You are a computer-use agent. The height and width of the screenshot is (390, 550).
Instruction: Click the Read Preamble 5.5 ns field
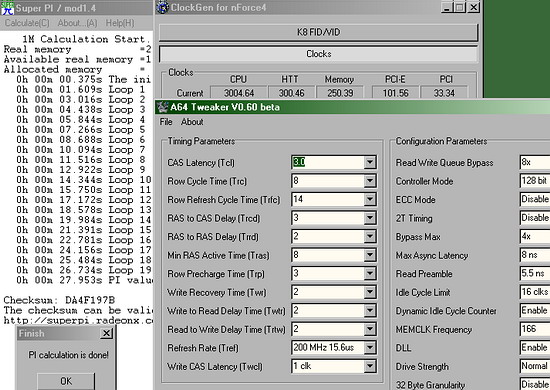(x=535, y=274)
